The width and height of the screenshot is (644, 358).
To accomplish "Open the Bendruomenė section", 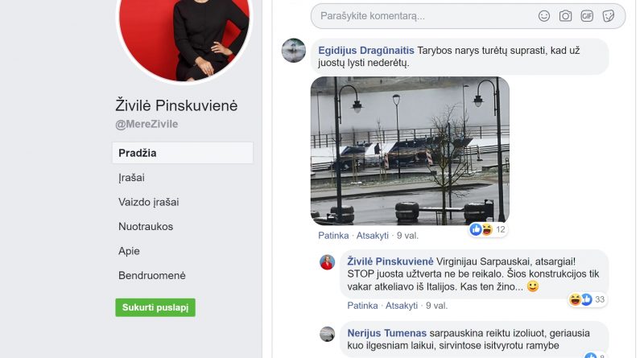I will click(x=152, y=275).
